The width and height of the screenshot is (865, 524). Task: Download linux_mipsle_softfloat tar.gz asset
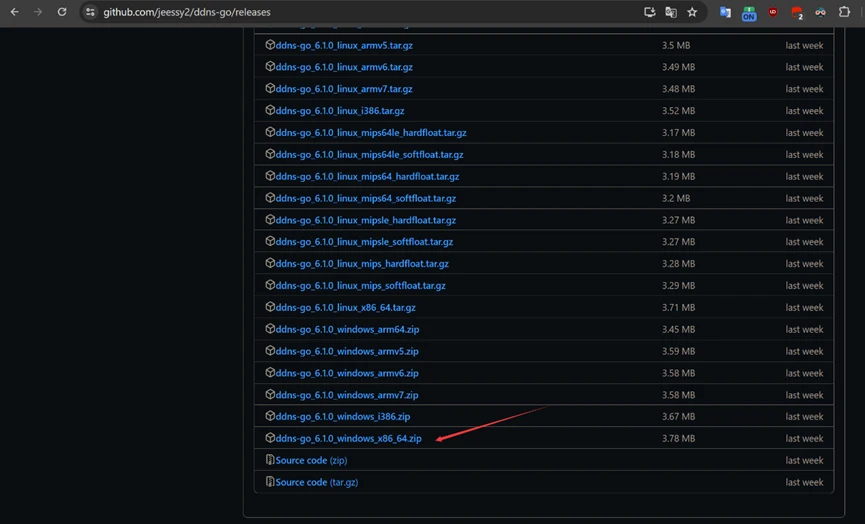(x=364, y=242)
